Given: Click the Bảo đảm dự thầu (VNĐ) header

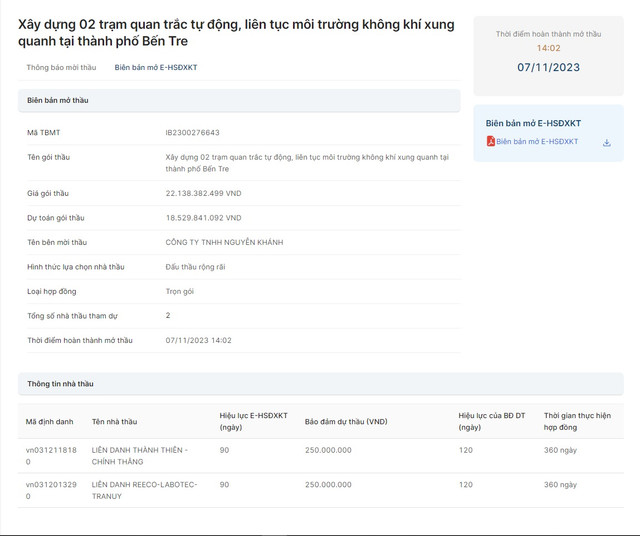Looking at the screenshot, I should coord(346,422).
